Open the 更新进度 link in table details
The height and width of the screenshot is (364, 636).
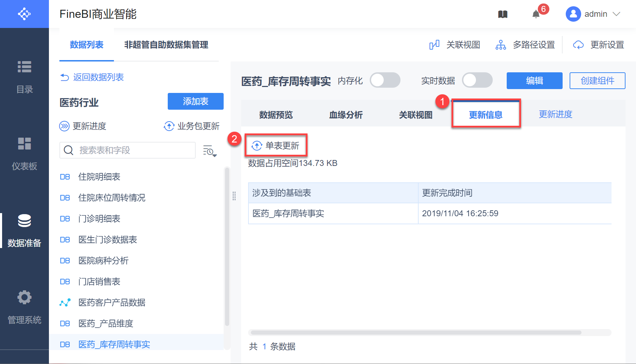(x=556, y=114)
